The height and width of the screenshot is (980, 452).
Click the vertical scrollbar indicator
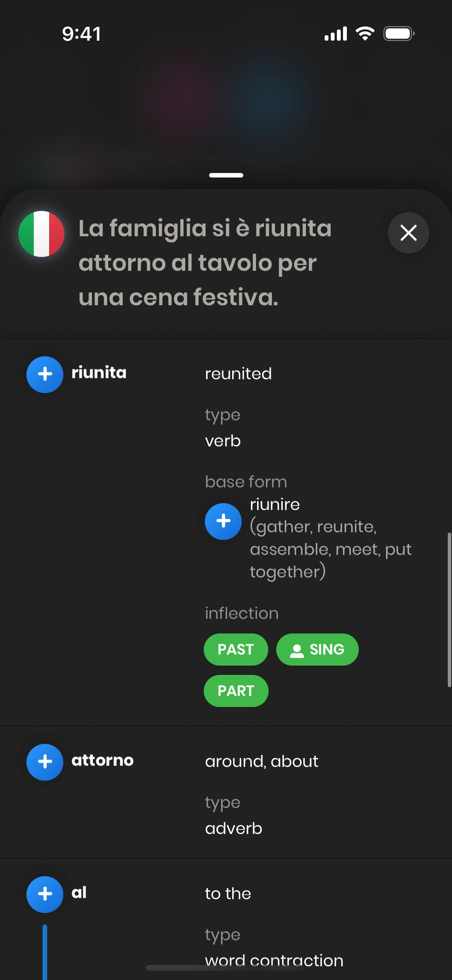[449, 610]
